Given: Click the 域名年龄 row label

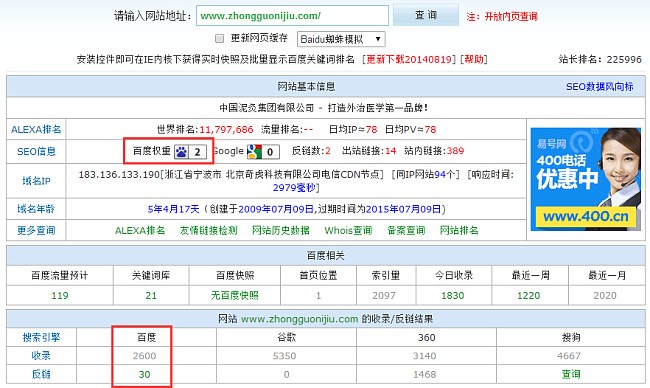Looking at the screenshot, I should (36, 209).
